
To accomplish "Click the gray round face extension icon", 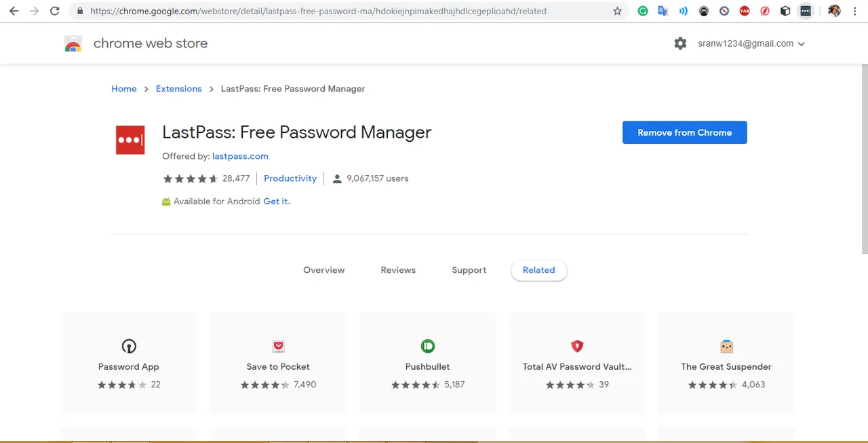I will [x=704, y=11].
